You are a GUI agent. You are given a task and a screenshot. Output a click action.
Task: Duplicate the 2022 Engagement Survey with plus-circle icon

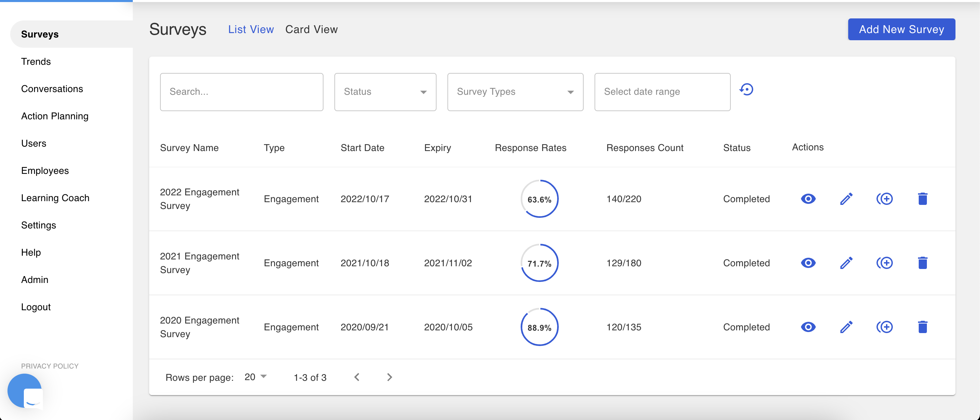(885, 199)
